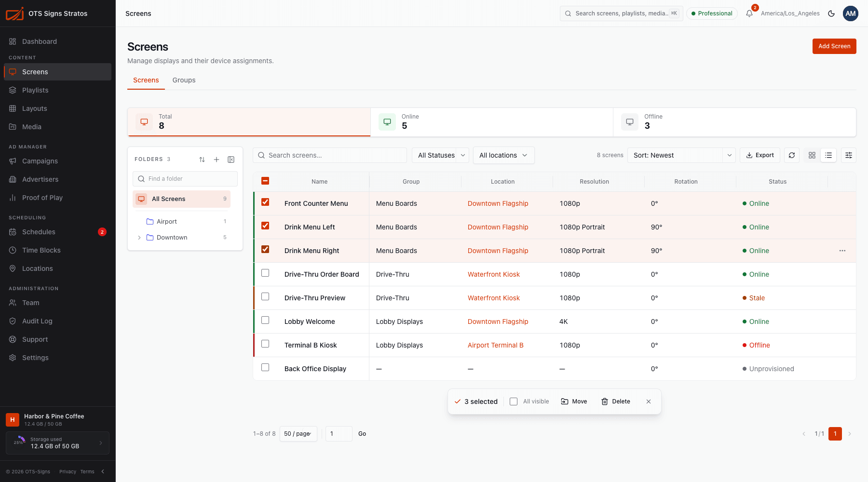The height and width of the screenshot is (482, 868).
Task: Filter by the Offline stat card
Action: click(734, 122)
